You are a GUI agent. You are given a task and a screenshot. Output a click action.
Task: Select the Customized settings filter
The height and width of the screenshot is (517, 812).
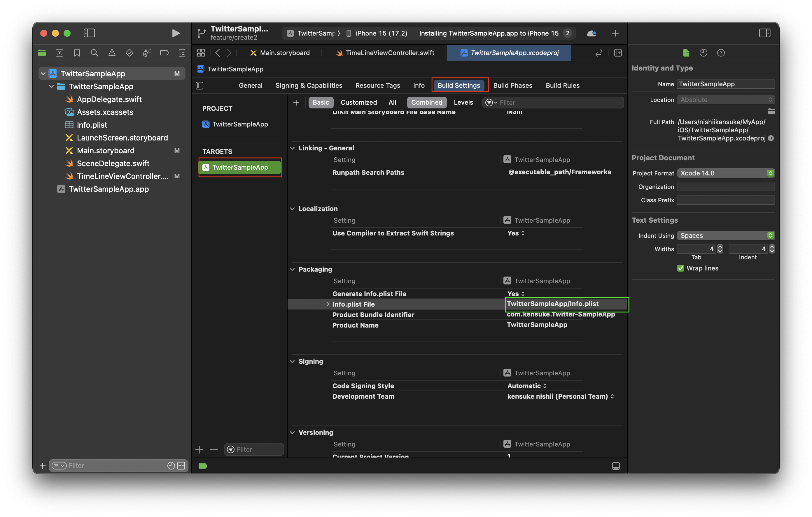pyautogui.click(x=359, y=103)
